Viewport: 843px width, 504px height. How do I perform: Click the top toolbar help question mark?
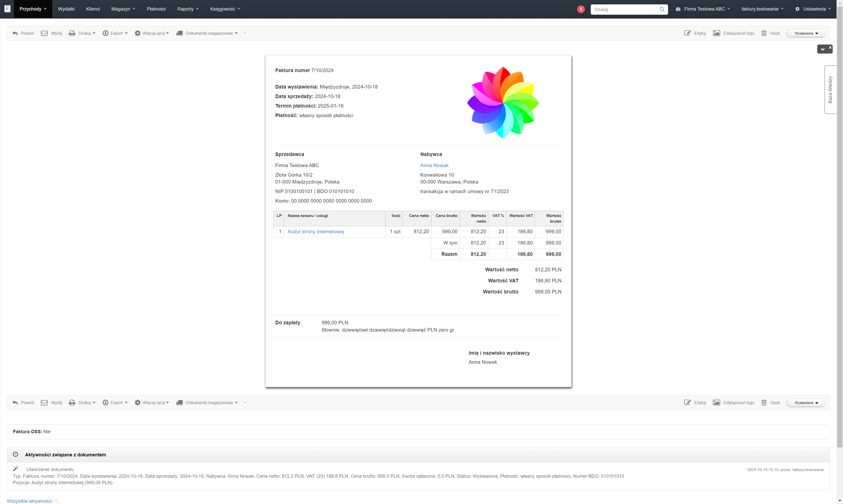245,33
